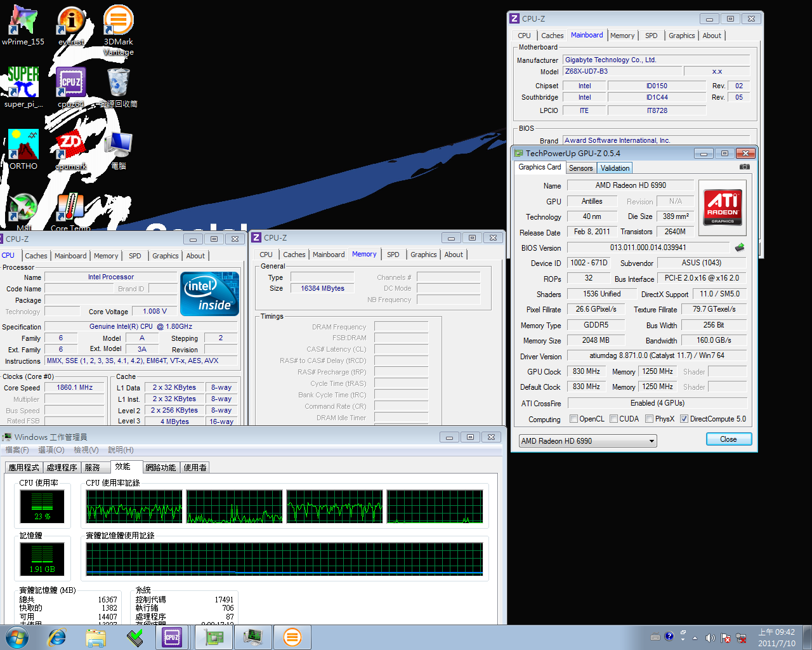Open the cpumark ZD desktop shortcut

pyautogui.click(x=71, y=150)
